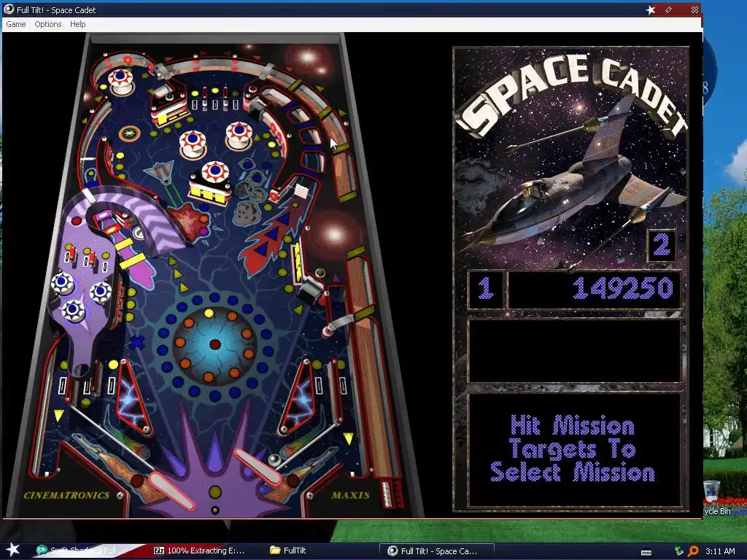Click the score value 149250
This screenshot has height=560, width=747.
point(623,288)
